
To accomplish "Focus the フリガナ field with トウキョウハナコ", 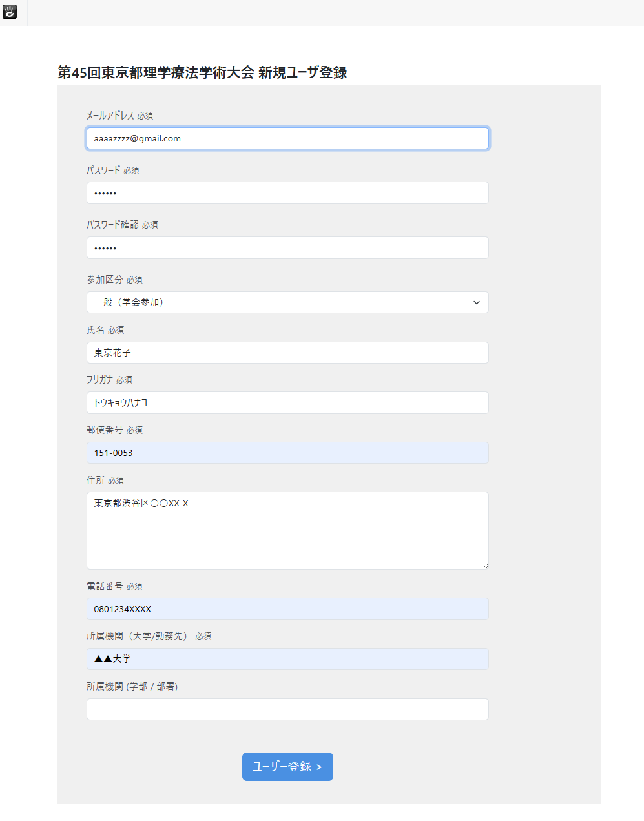I will coord(287,403).
